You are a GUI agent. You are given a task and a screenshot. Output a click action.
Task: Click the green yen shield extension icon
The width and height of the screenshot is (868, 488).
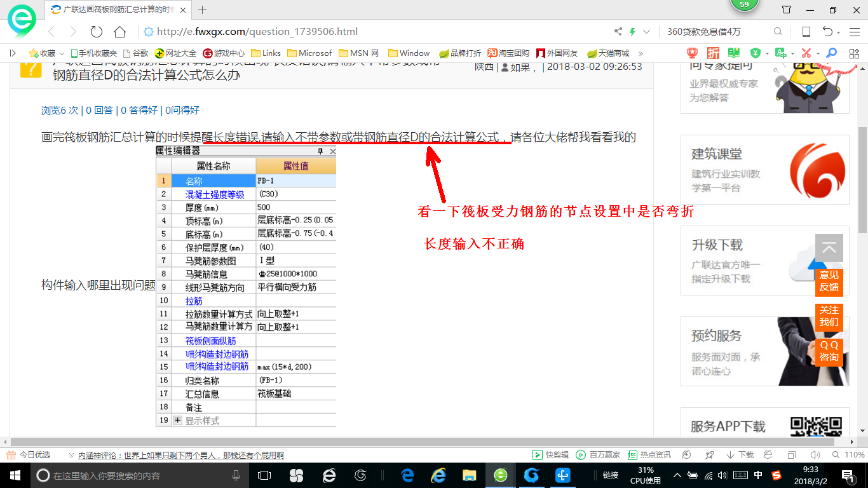(x=756, y=53)
